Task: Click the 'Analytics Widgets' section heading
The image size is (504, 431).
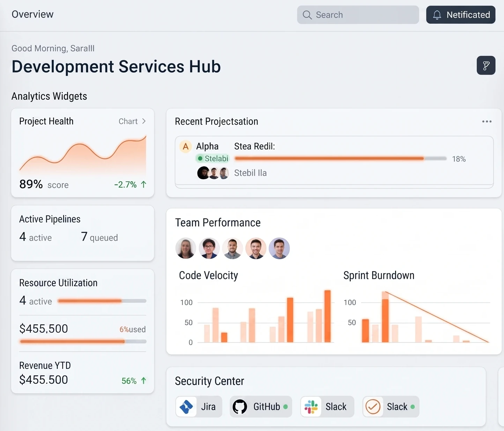Action: point(49,96)
